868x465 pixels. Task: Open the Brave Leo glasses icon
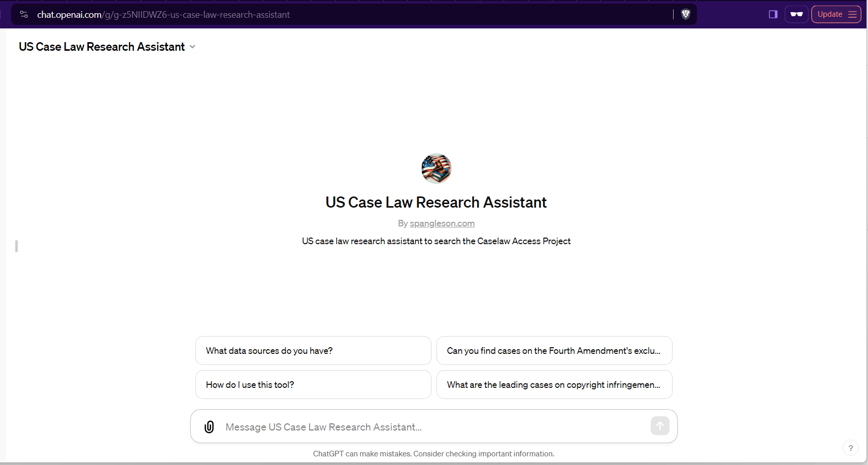point(796,14)
